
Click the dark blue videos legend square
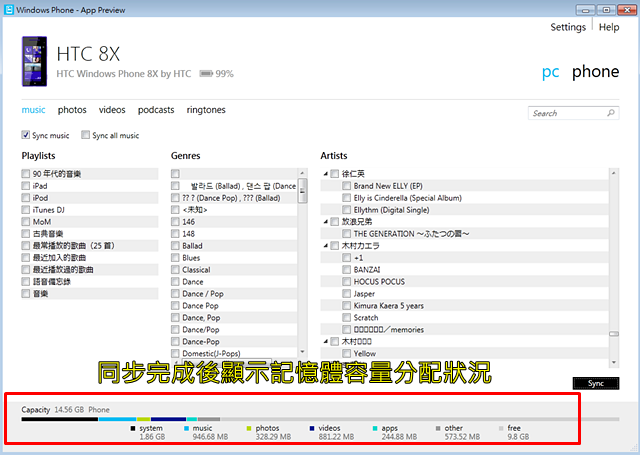(312, 428)
